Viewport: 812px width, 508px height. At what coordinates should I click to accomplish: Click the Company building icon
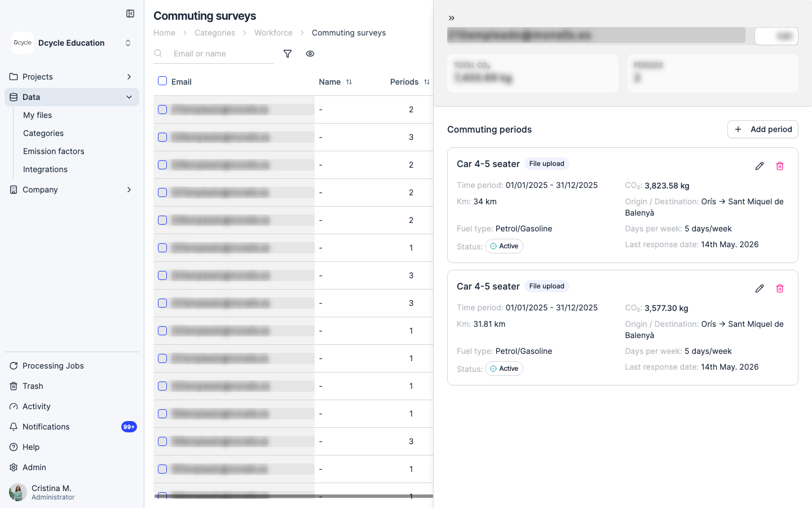(14, 190)
